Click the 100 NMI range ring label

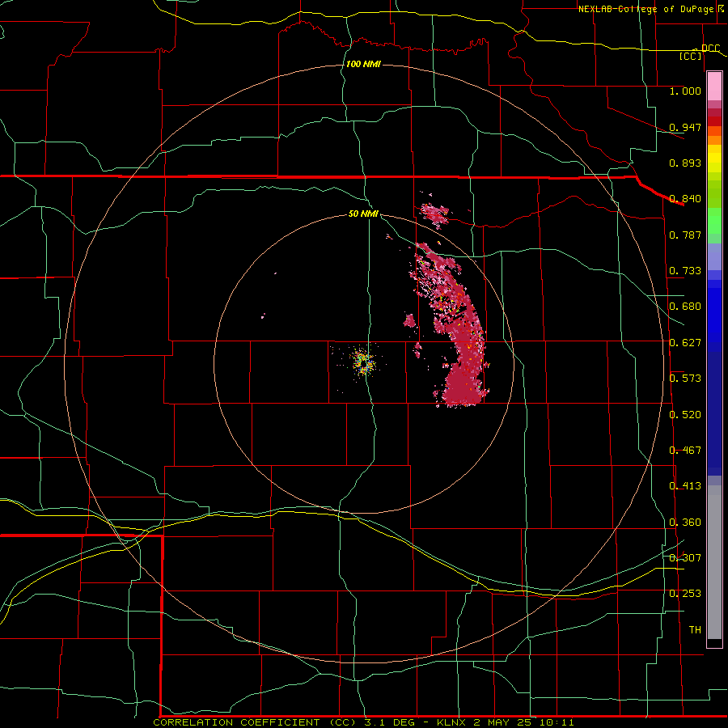click(363, 64)
